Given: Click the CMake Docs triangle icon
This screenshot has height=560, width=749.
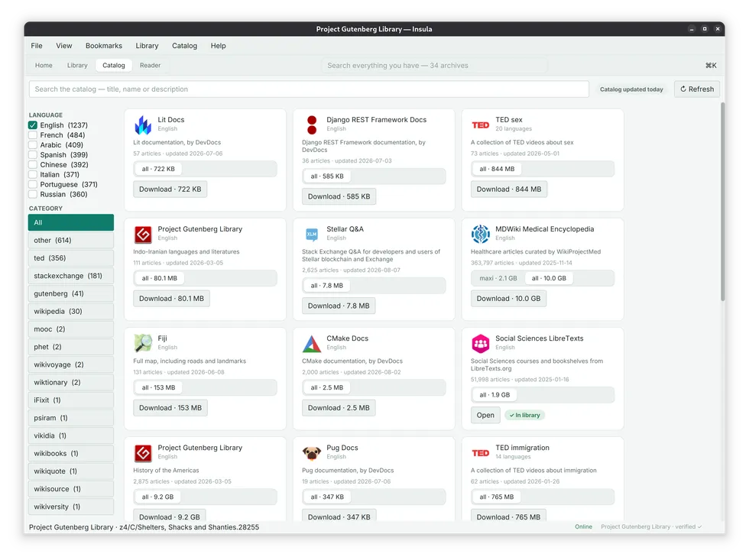Looking at the screenshot, I should pos(312,343).
